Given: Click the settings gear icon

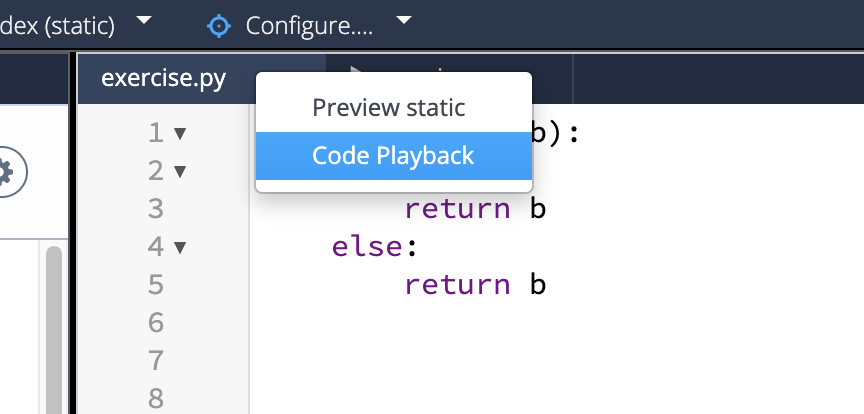Looking at the screenshot, I should coord(5,172).
